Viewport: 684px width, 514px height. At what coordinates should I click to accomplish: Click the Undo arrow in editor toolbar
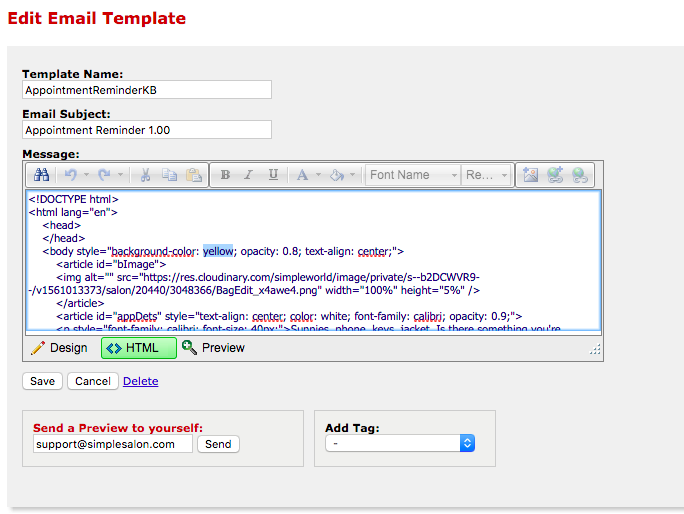click(x=70, y=175)
